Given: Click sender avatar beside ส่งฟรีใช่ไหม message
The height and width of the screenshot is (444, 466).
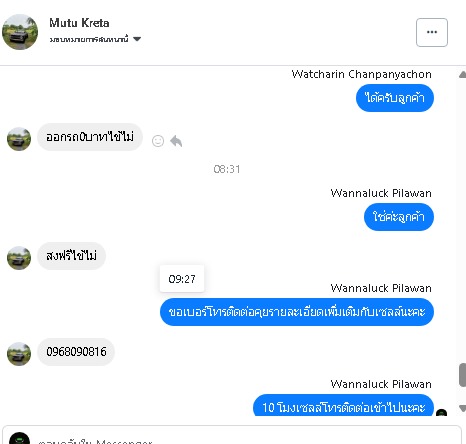Looking at the screenshot, I should [19, 258].
